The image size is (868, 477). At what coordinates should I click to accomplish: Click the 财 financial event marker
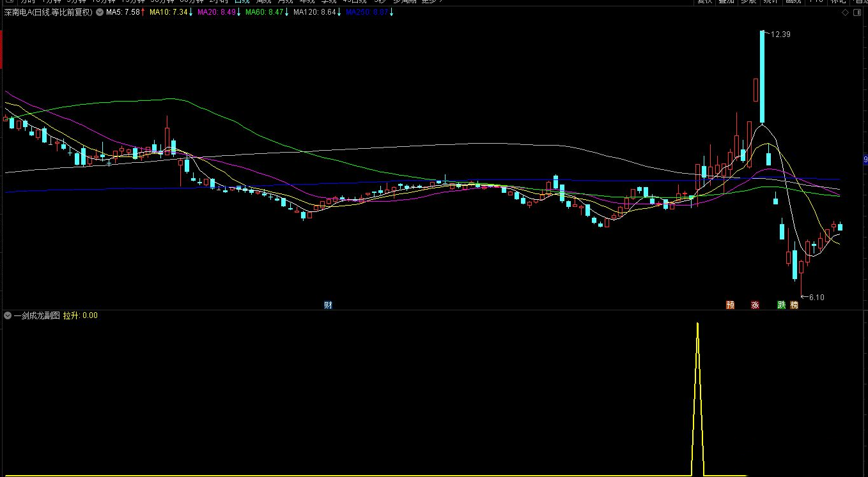click(x=328, y=305)
